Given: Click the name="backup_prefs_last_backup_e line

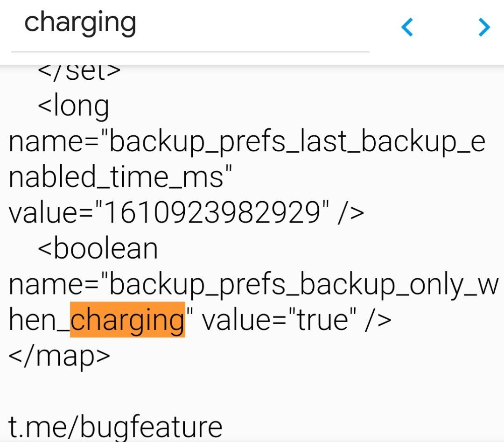Looking at the screenshot, I should [x=247, y=142].
